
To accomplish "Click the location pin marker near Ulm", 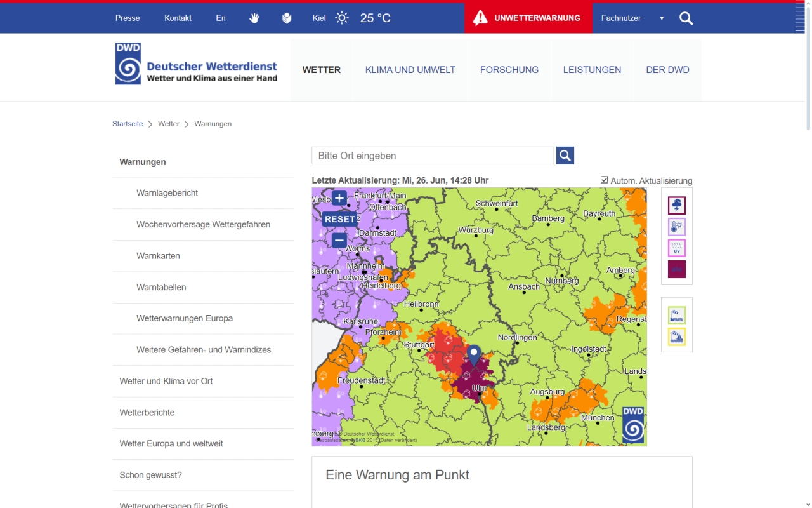I will coord(473,354).
